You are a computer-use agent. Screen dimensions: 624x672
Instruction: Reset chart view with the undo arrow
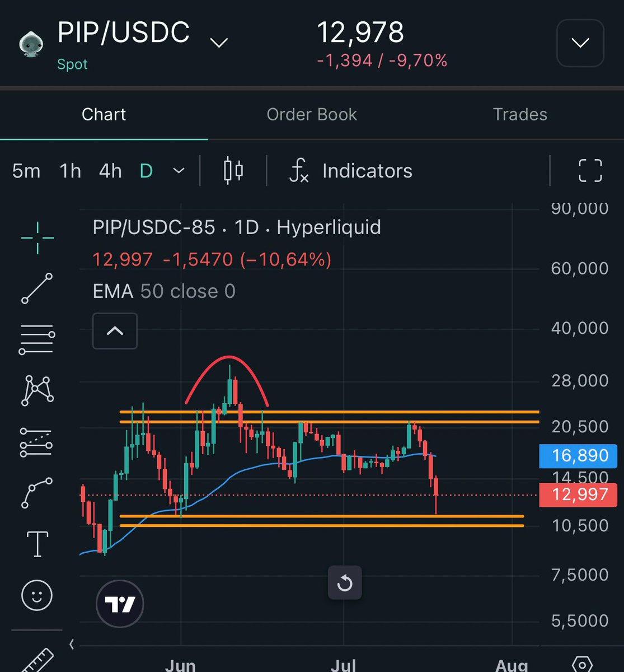[345, 583]
